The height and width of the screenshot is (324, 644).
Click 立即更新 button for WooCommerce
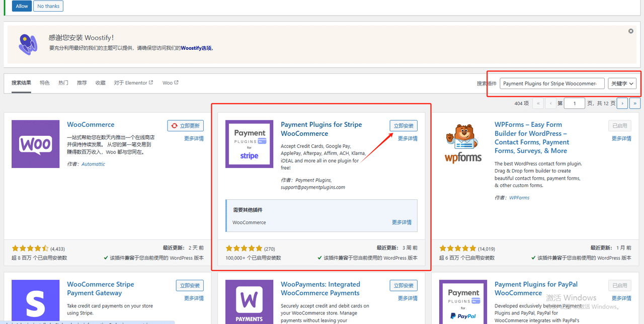pyautogui.click(x=186, y=126)
